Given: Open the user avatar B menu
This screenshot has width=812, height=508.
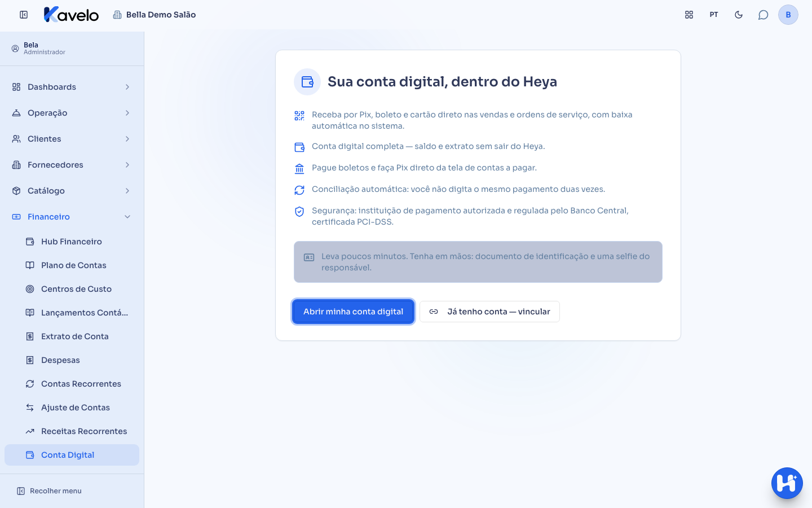Looking at the screenshot, I should click(788, 15).
